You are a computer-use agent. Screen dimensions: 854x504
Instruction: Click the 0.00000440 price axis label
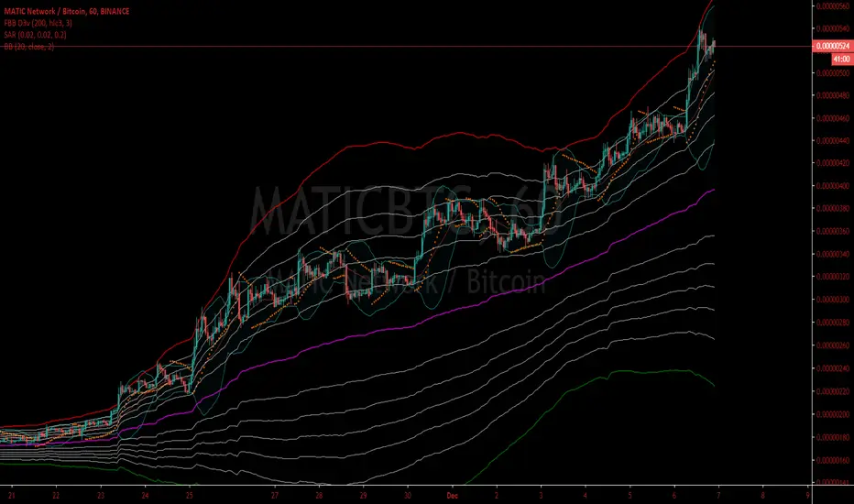pyautogui.click(x=833, y=140)
